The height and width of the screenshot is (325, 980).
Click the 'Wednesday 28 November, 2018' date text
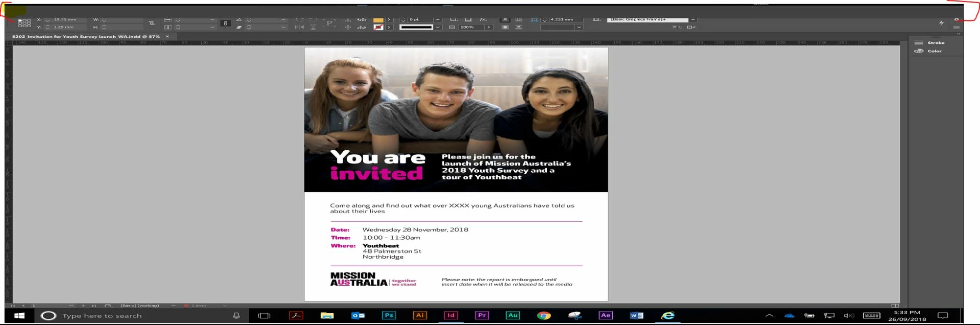click(x=415, y=229)
